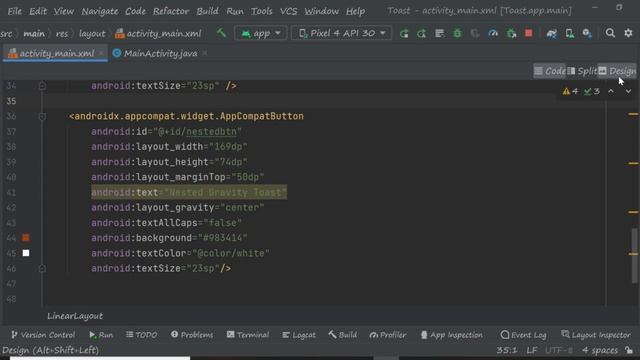640x360 pixels.
Task: Toggle the fold marker at line 34
Action: click(42, 86)
